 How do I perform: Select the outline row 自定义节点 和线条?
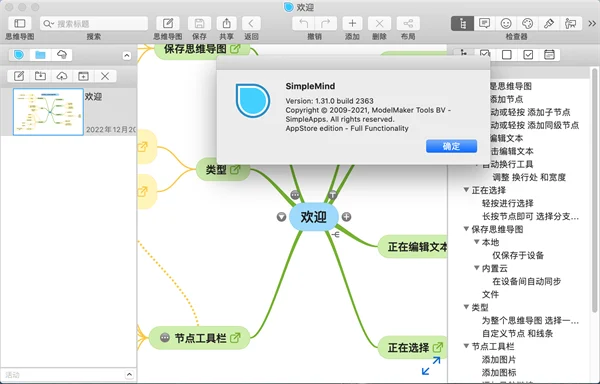(517, 333)
